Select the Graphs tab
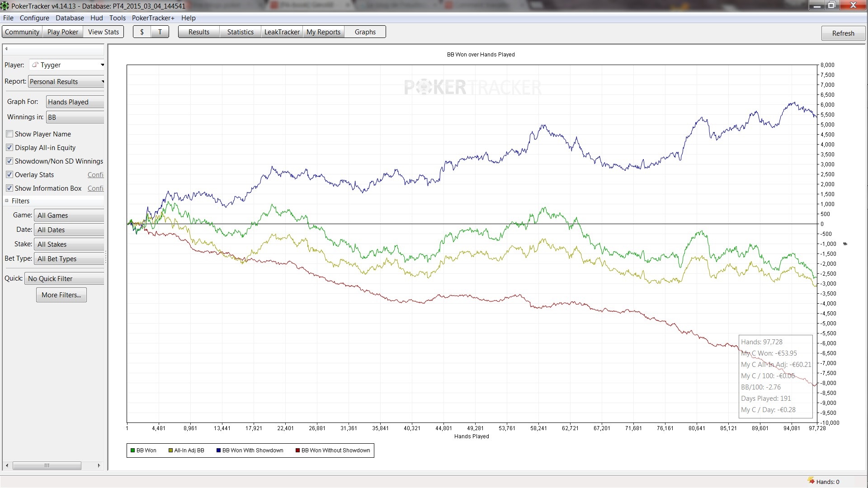Viewport: 868px width, 488px height. (365, 32)
